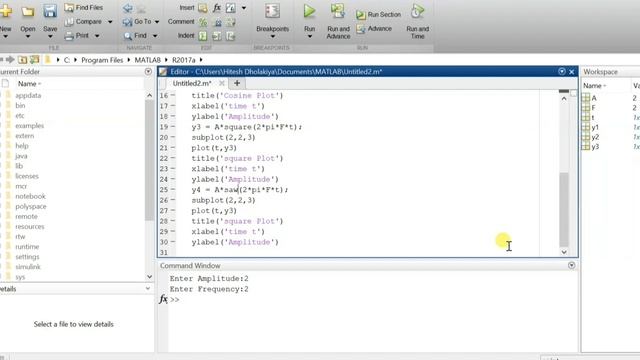Click MATLAB in address path
640x360 pixels.
[x=147, y=60]
